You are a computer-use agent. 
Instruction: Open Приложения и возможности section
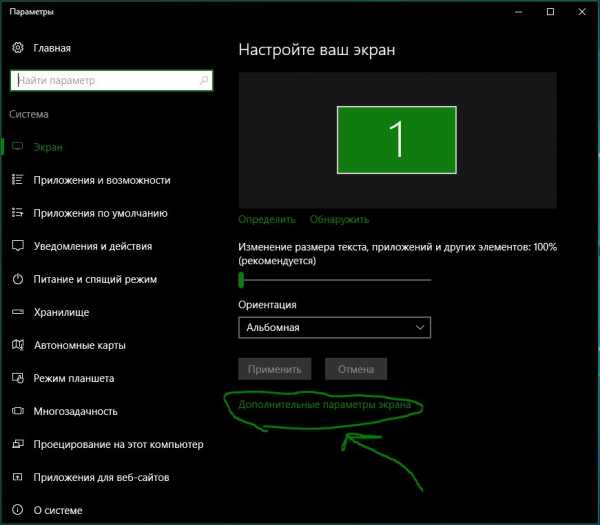(x=102, y=180)
